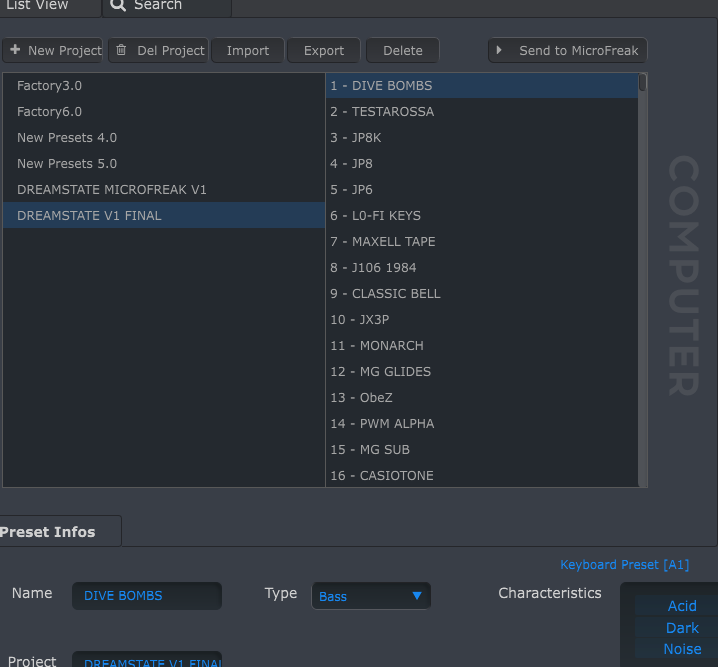This screenshot has width=718, height=667.
Task: Select preset 15 - MG SUB
Action: tap(482, 450)
